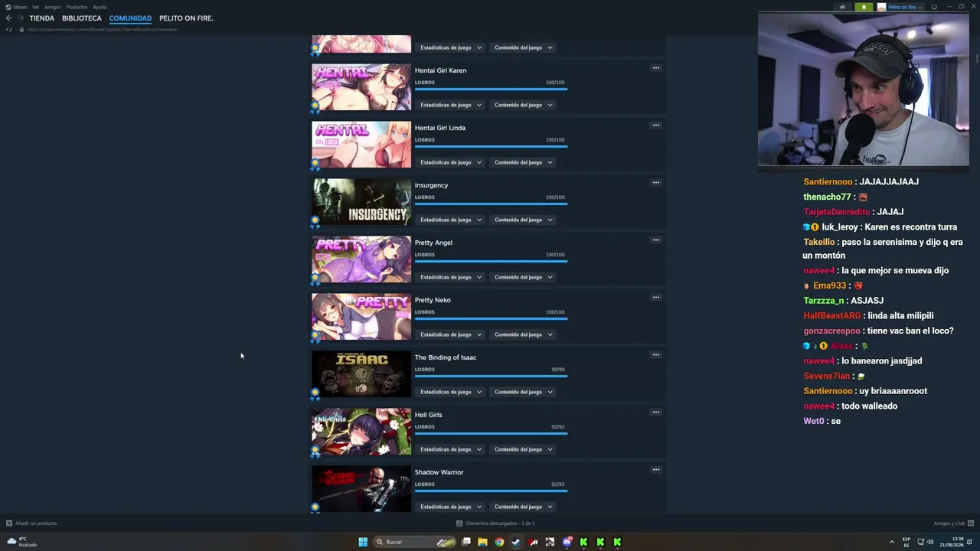Expand Contenido del juego for Hentai Girl Karen

(x=523, y=105)
